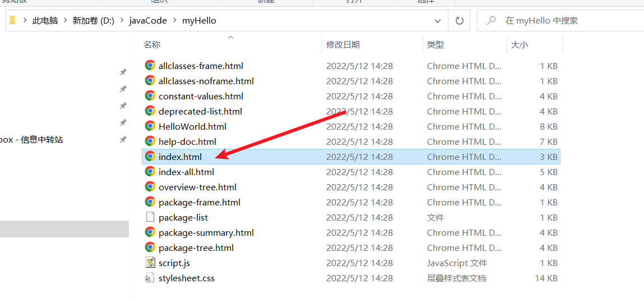
Task: Select file name deprecated-list.html
Action: [201, 112]
